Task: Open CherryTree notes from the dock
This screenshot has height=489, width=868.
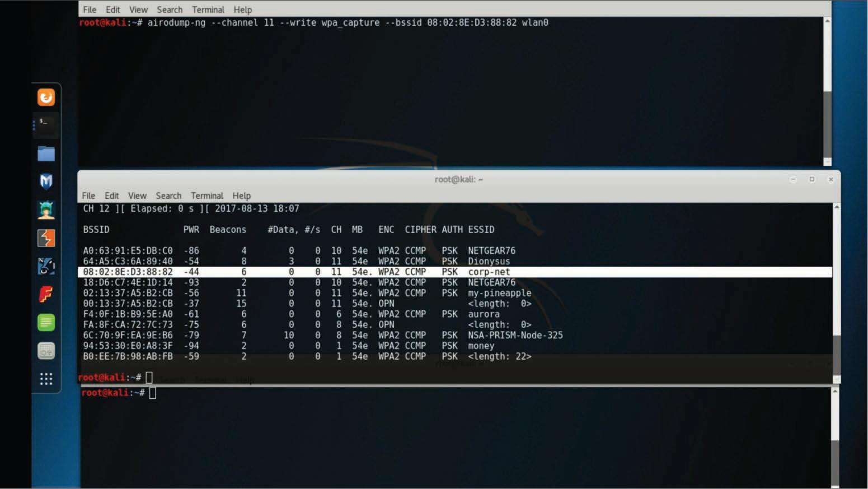Action: (x=46, y=322)
